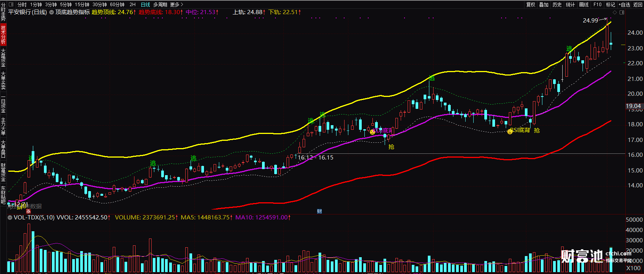Click the 上轨 24.88 value
Viewport: 644px width, 274px height.
coord(249,12)
